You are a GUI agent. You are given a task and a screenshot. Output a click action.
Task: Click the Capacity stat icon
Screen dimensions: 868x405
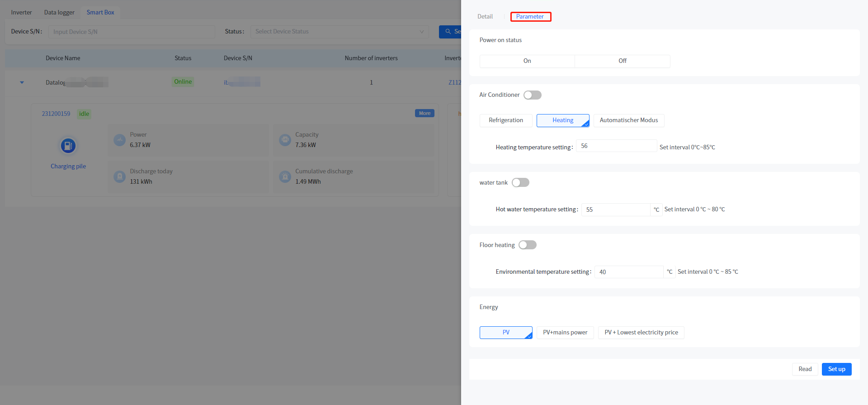[285, 140]
